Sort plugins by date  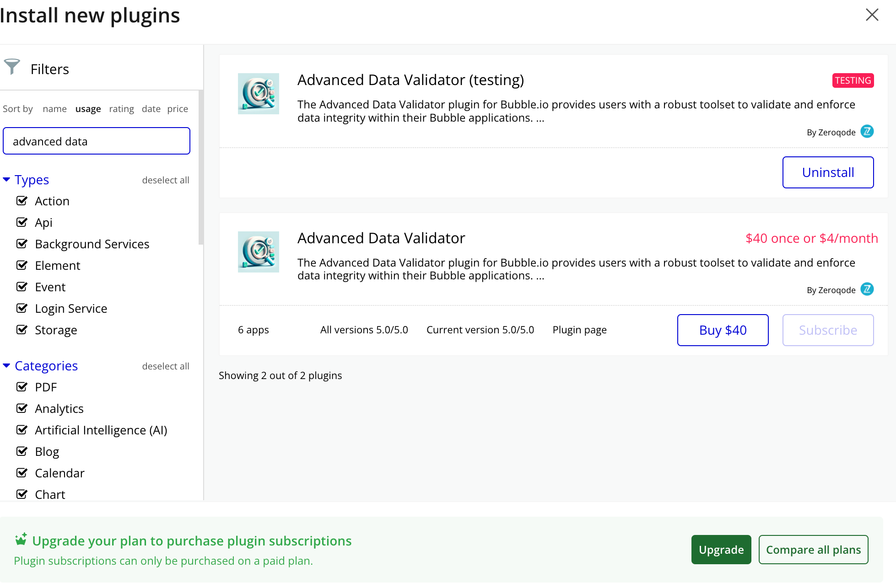151,109
